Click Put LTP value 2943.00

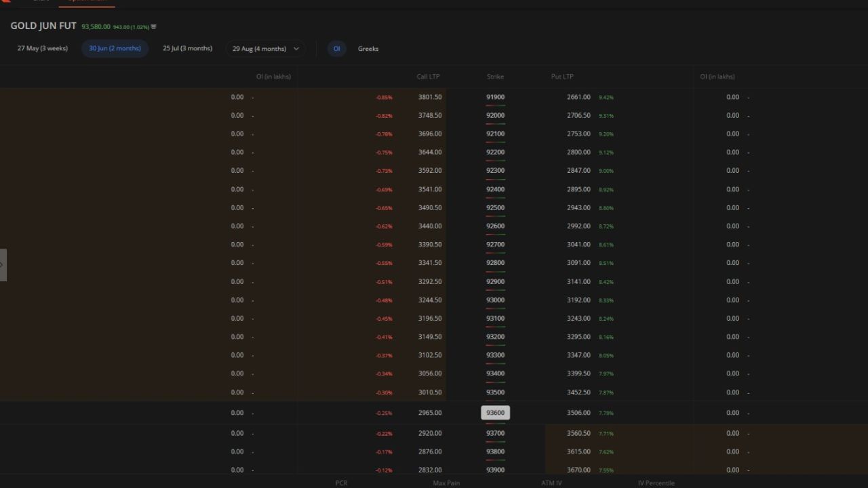point(578,207)
